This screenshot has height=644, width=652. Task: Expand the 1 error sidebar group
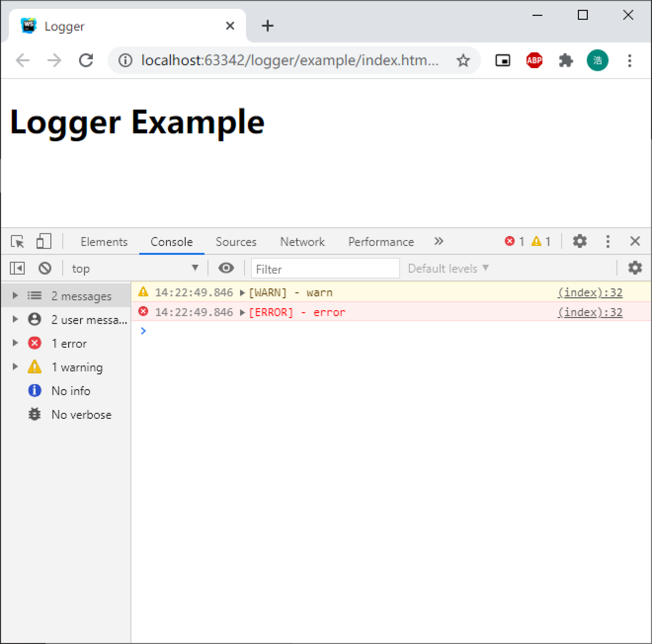point(15,343)
